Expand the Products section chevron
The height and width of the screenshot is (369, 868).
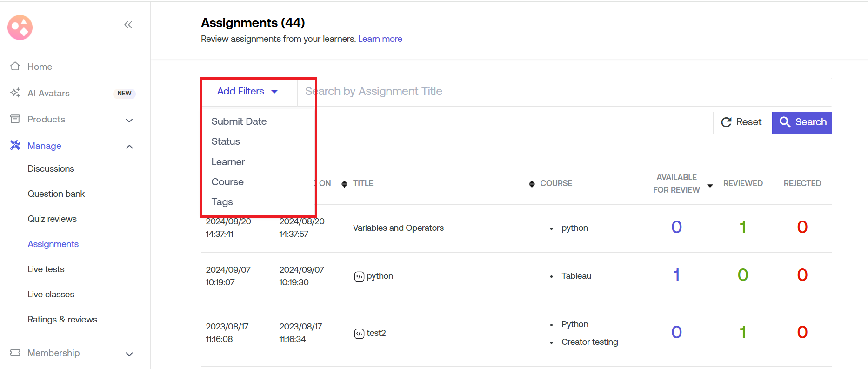pos(129,120)
